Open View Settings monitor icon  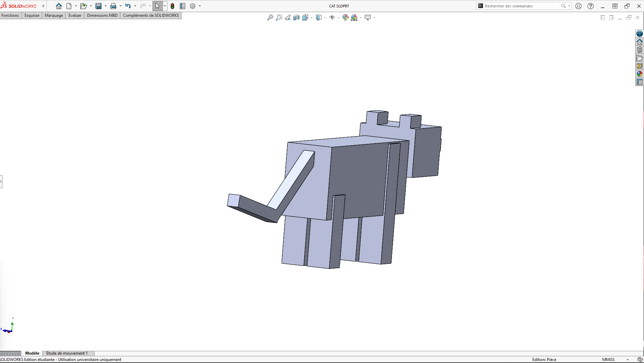[x=368, y=17]
